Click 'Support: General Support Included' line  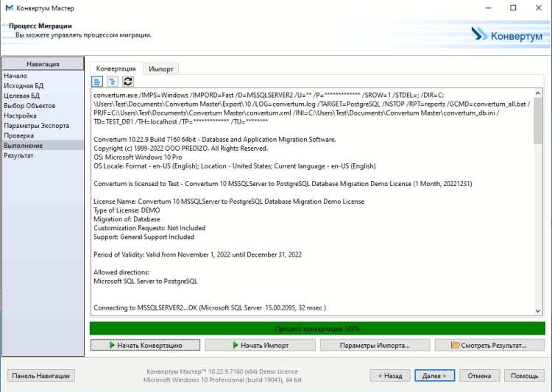(144, 237)
